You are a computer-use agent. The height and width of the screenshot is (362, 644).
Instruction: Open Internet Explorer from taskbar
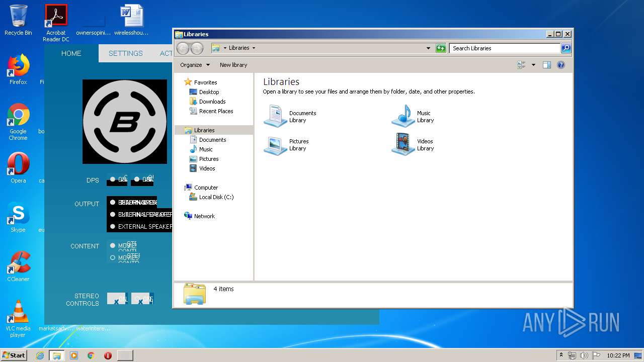tap(40, 355)
